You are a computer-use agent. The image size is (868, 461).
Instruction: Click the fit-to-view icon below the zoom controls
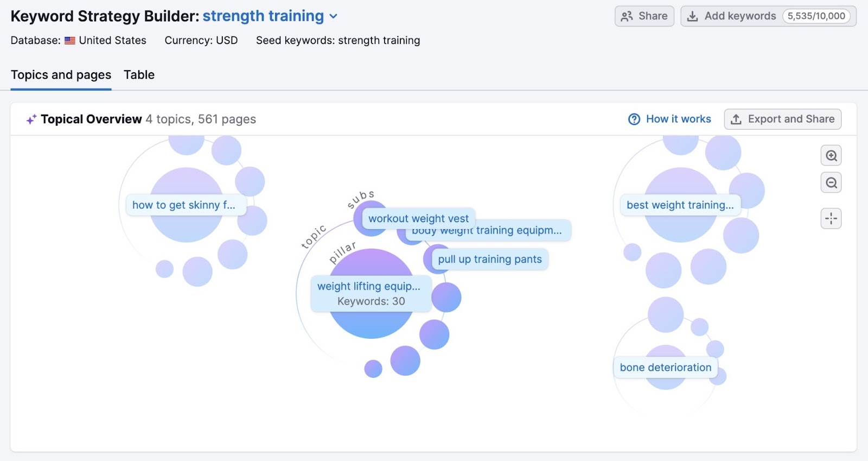coord(831,218)
